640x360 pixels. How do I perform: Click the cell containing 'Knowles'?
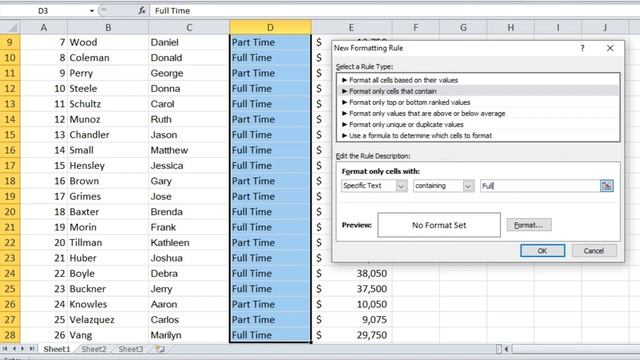pyautogui.click(x=108, y=304)
